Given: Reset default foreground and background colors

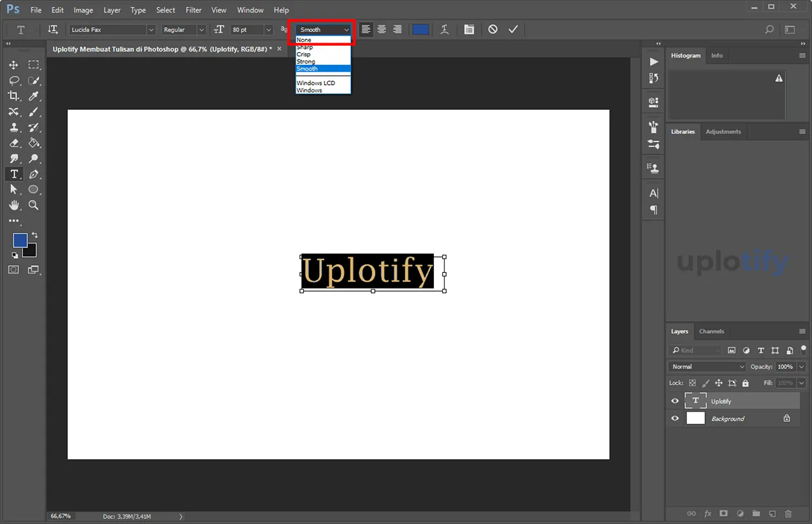Looking at the screenshot, I should 15,255.
